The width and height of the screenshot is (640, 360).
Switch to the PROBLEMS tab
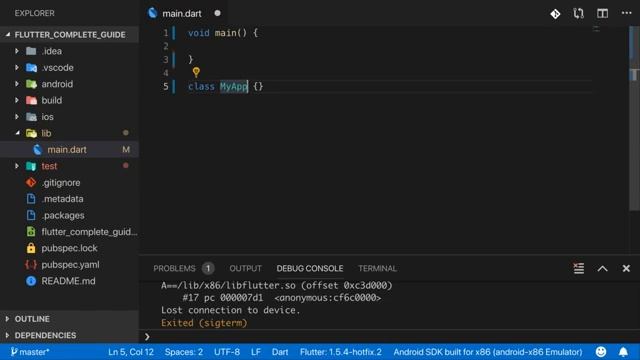pyautogui.click(x=174, y=268)
